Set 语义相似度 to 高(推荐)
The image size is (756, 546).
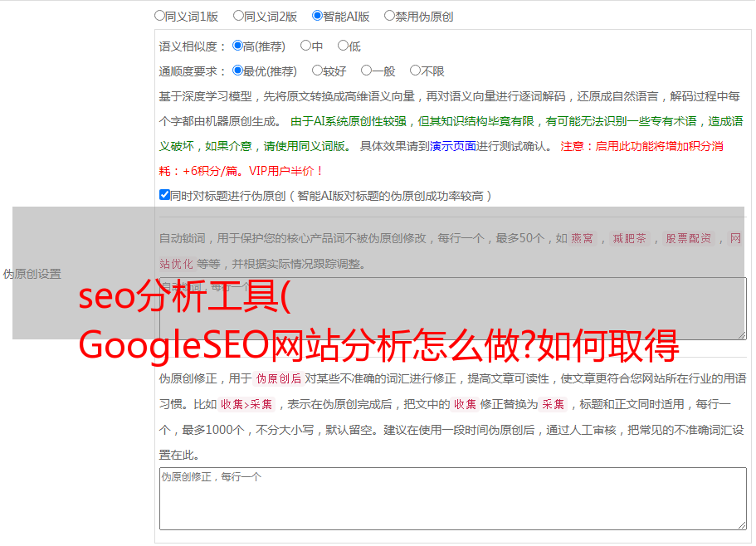click(237, 46)
